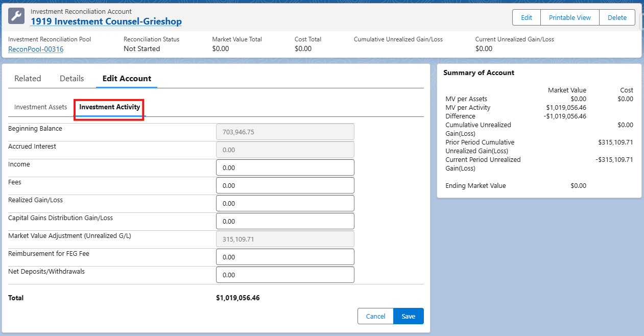644x336 pixels.
Task: Click the disabled Beginning Balance field
Action: 285,132
